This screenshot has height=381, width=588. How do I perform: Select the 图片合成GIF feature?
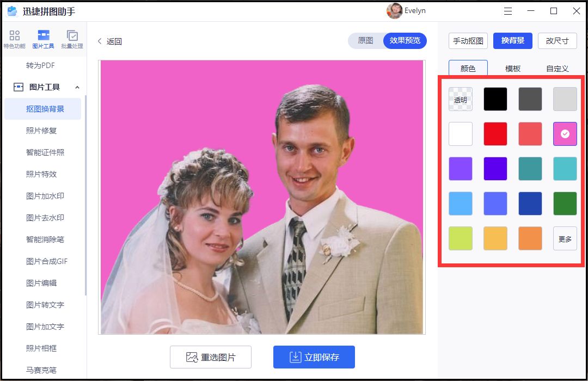pyautogui.click(x=44, y=261)
